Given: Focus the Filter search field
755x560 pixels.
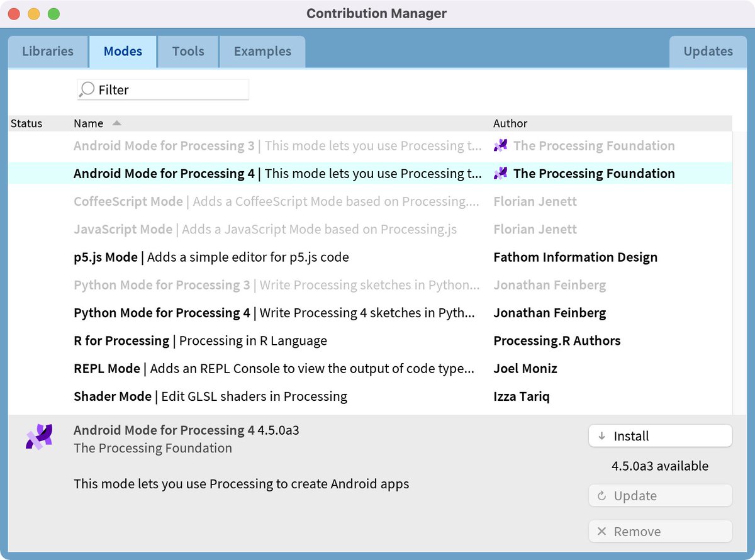Looking at the screenshot, I should [x=163, y=89].
